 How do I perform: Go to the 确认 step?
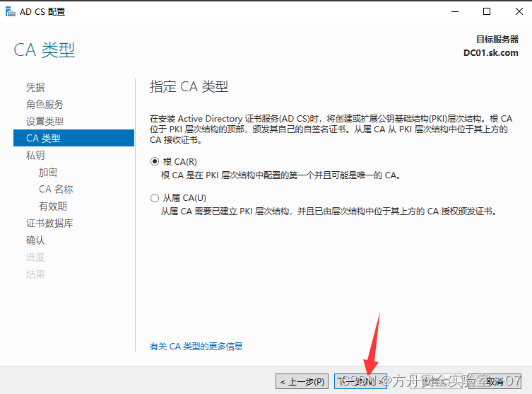tap(35, 240)
